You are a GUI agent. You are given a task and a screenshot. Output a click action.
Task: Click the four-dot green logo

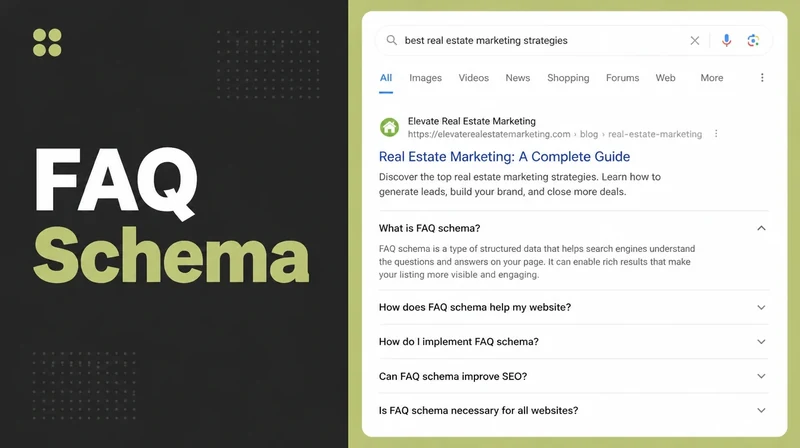click(x=47, y=42)
